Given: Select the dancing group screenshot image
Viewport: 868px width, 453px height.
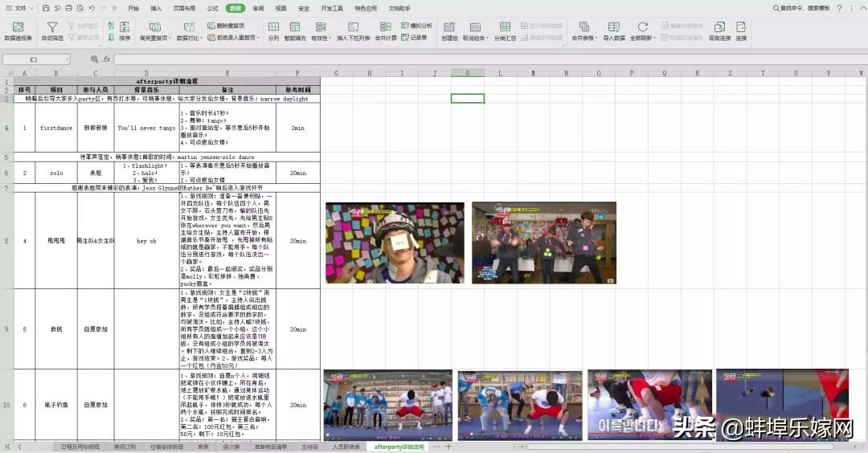Looking at the screenshot, I should 543,243.
